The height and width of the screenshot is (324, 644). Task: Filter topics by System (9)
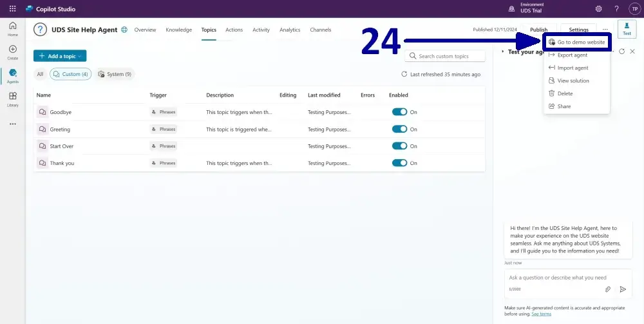tap(115, 74)
